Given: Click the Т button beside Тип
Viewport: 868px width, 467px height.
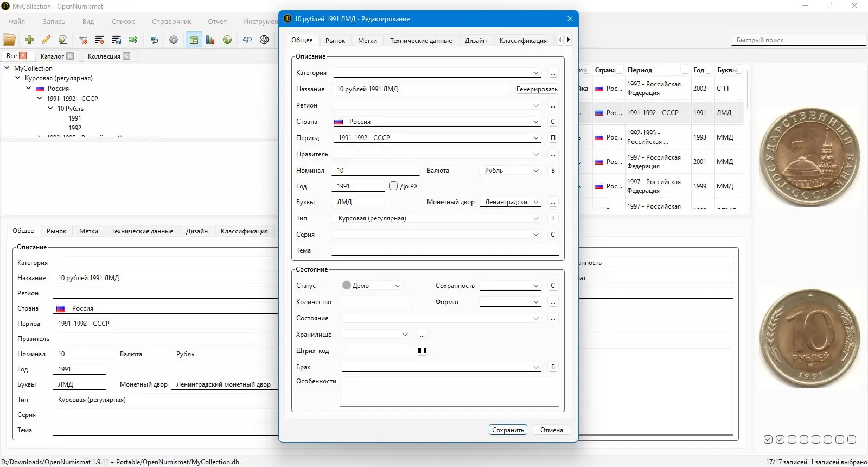Looking at the screenshot, I should point(553,218).
